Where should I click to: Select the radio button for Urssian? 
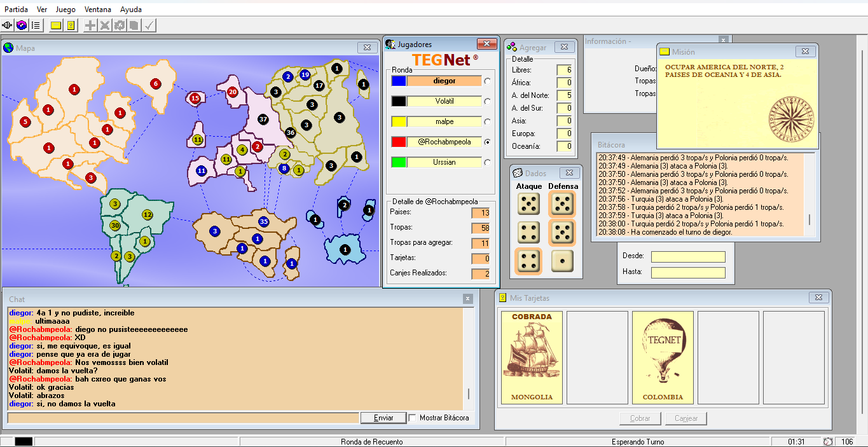[487, 163]
